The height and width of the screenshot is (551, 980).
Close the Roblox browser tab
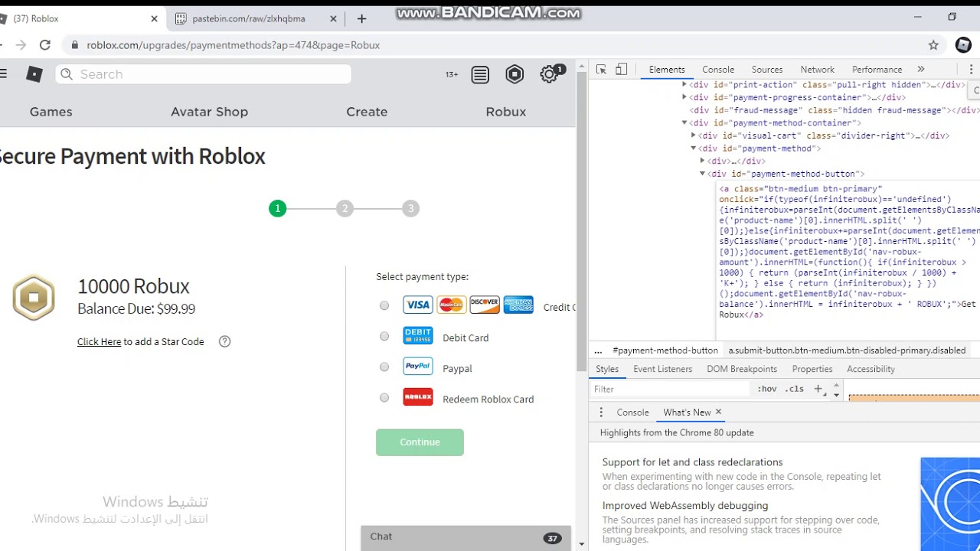tap(154, 18)
